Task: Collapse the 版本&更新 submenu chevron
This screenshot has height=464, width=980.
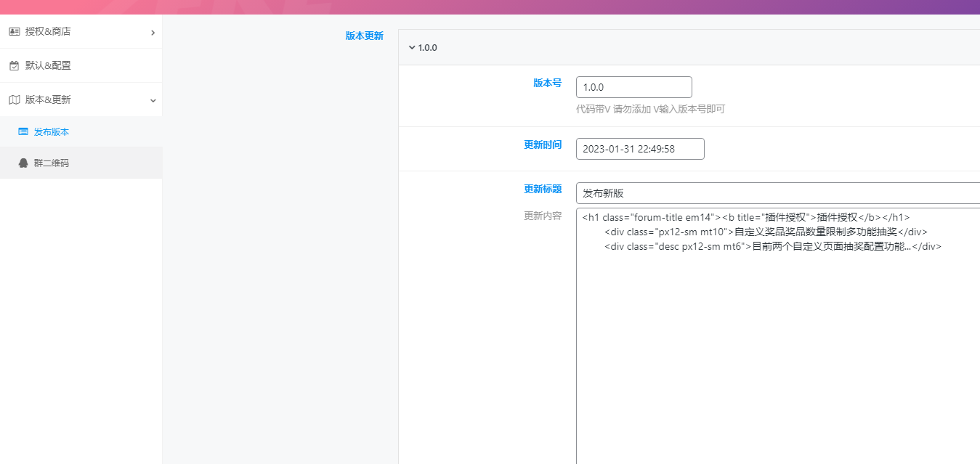Action: click(153, 100)
